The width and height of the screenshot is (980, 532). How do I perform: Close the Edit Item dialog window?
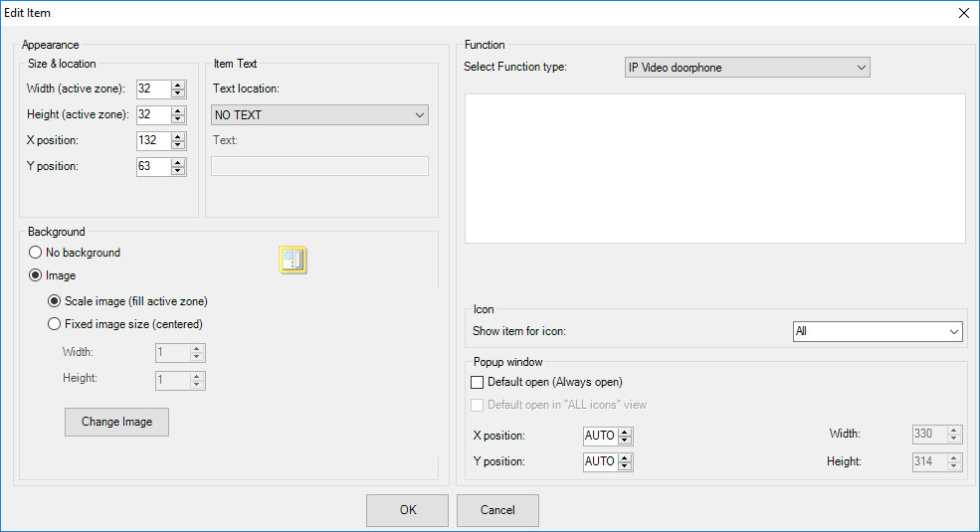[963, 13]
